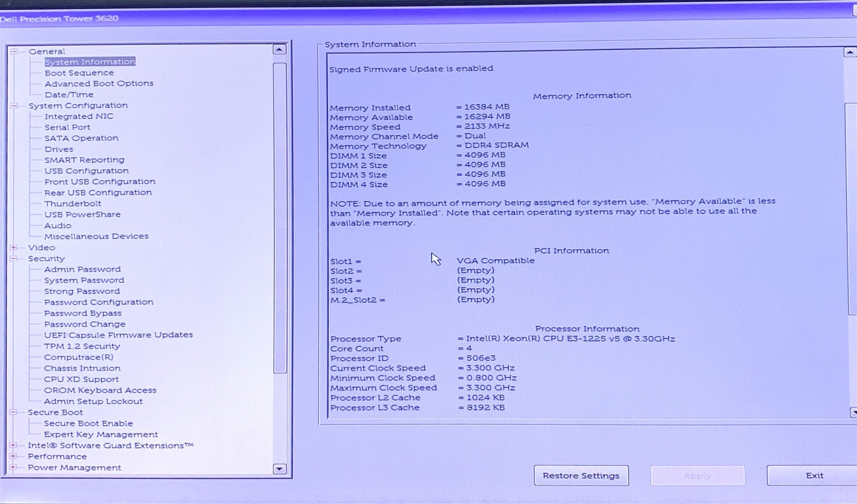
Task: Select the General category label
Action: click(x=47, y=51)
